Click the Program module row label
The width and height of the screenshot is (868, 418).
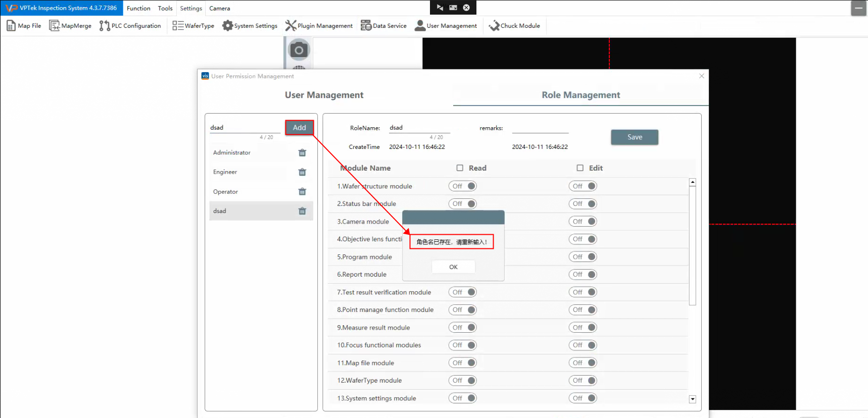click(364, 257)
